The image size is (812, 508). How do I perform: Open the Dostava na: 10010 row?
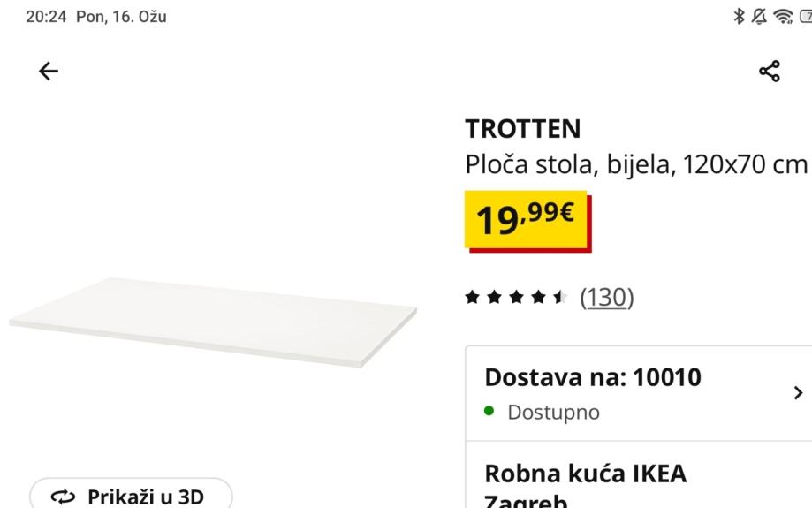click(639, 393)
